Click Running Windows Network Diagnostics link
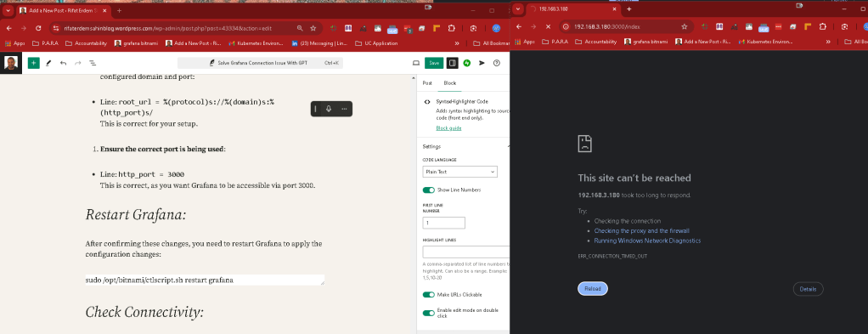Image resolution: width=868 pixels, height=334 pixels. [x=647, y=241]
